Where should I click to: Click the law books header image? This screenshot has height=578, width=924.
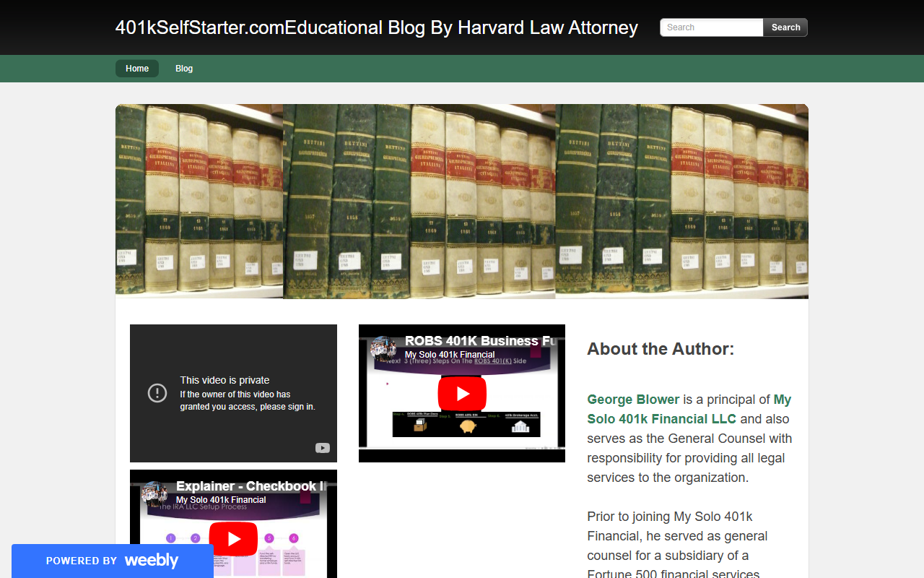[462, 202]
